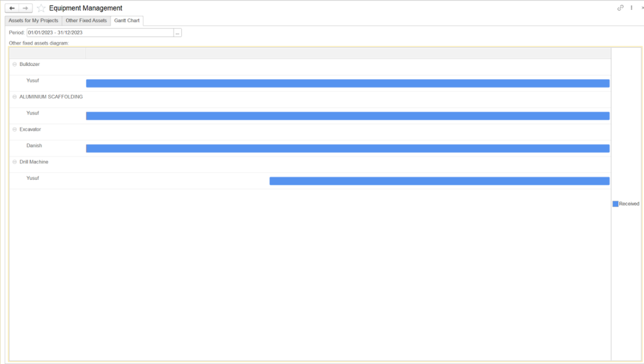Select the Gantt Chart tab

click(x=127, y=21)
